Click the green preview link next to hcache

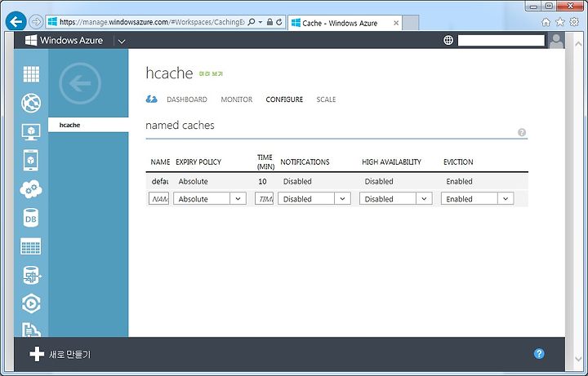click(x=211, y=74)
